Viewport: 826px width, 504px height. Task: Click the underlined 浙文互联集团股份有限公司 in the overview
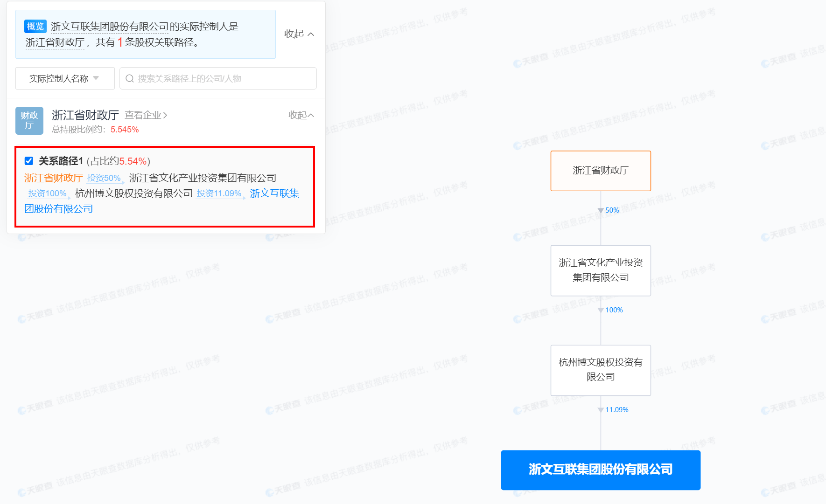point(109,27)
